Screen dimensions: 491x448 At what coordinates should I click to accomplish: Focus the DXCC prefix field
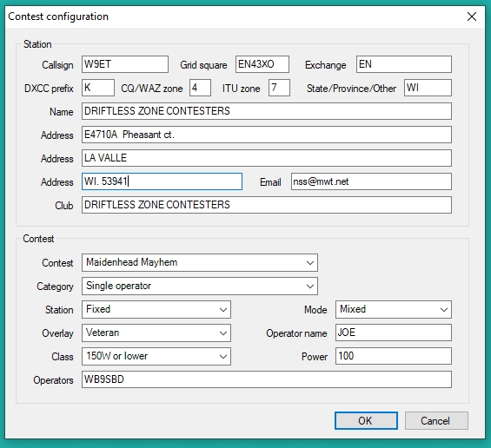[98, 88]
